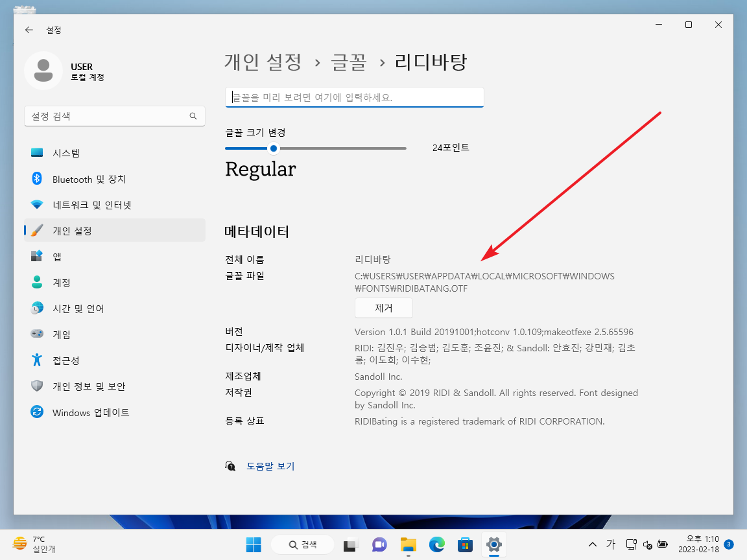Click the manufacturer value 'Sandoll Inc.'

click(x=378, y=377)
